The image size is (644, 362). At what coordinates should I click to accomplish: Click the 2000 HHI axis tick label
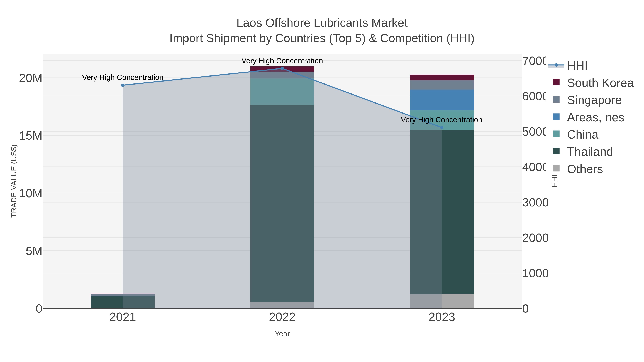[535, 238]
